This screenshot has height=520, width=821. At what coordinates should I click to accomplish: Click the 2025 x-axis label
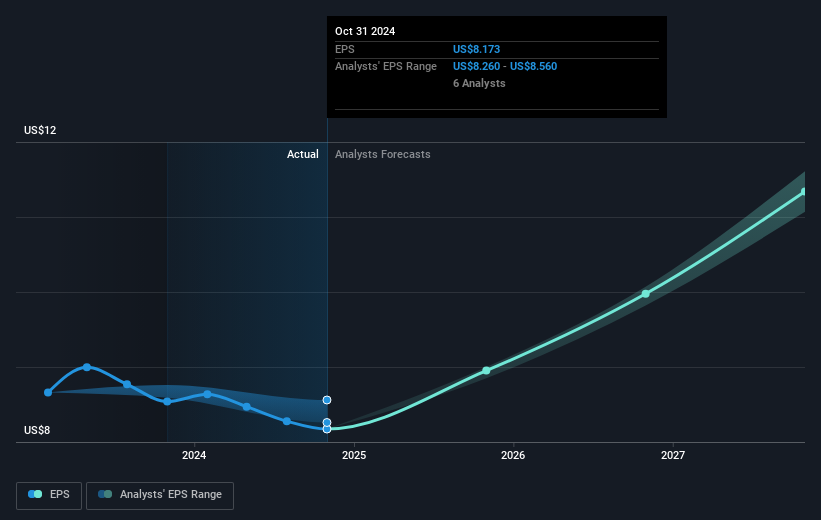click(354, 455)
